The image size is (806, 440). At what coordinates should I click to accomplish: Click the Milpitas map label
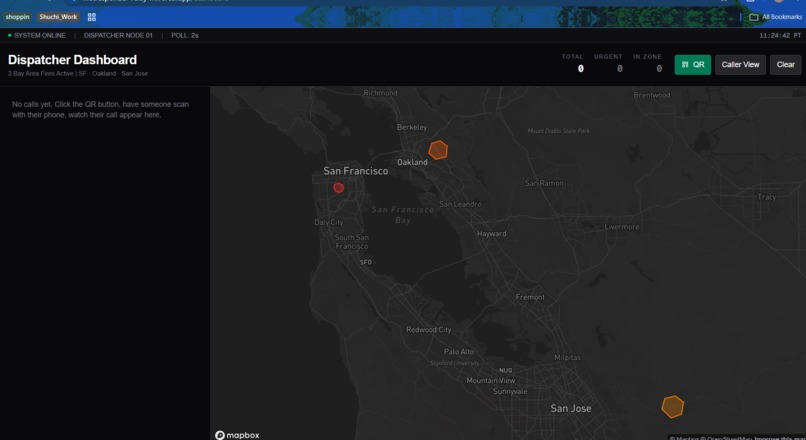(567, 357)
